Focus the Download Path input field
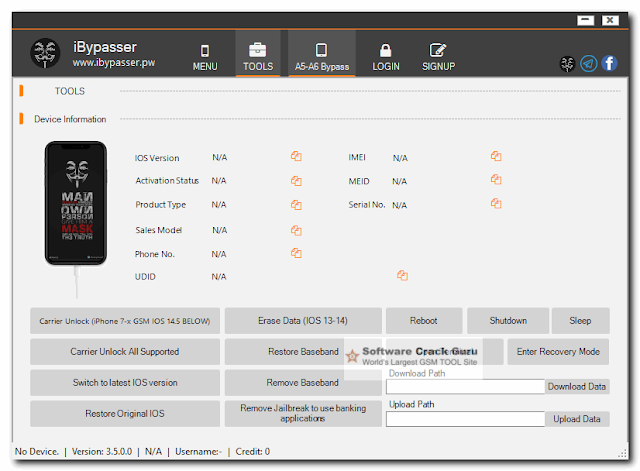 click(465, 387)
